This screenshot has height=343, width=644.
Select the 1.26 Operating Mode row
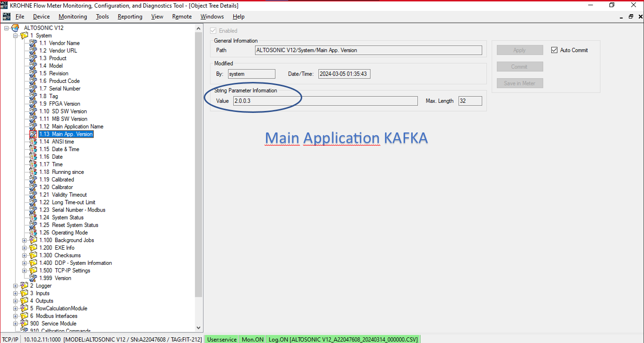click(x=63, y=232)
